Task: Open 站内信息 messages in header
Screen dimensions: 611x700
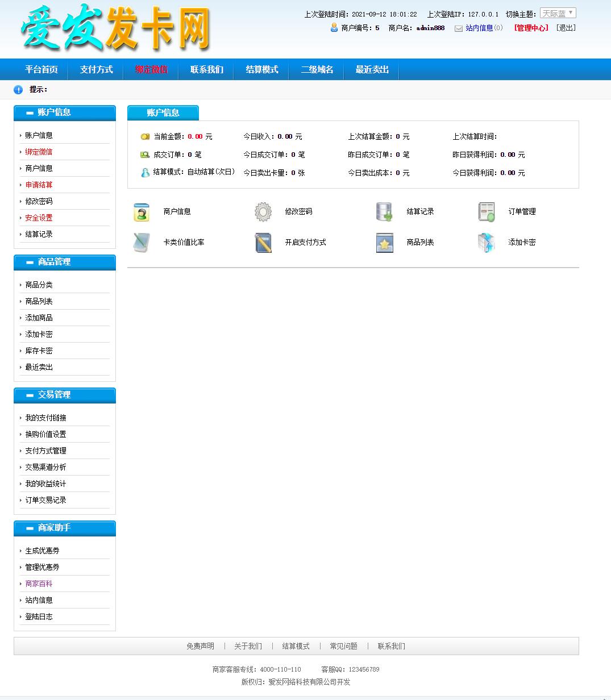Action: [479, 28]
